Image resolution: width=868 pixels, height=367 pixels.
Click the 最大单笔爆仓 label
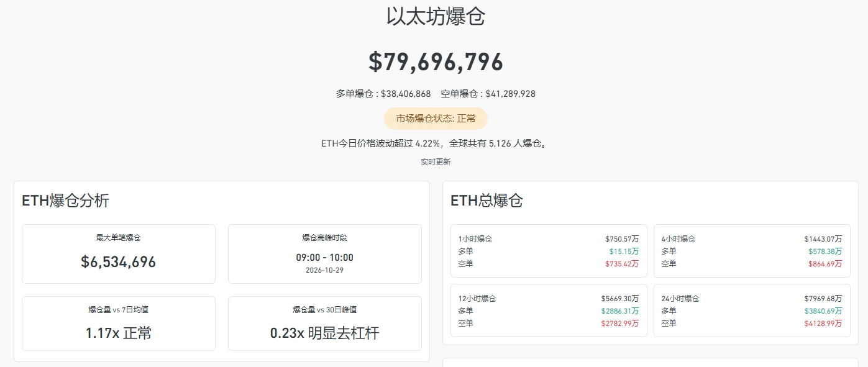coord(118,238)
